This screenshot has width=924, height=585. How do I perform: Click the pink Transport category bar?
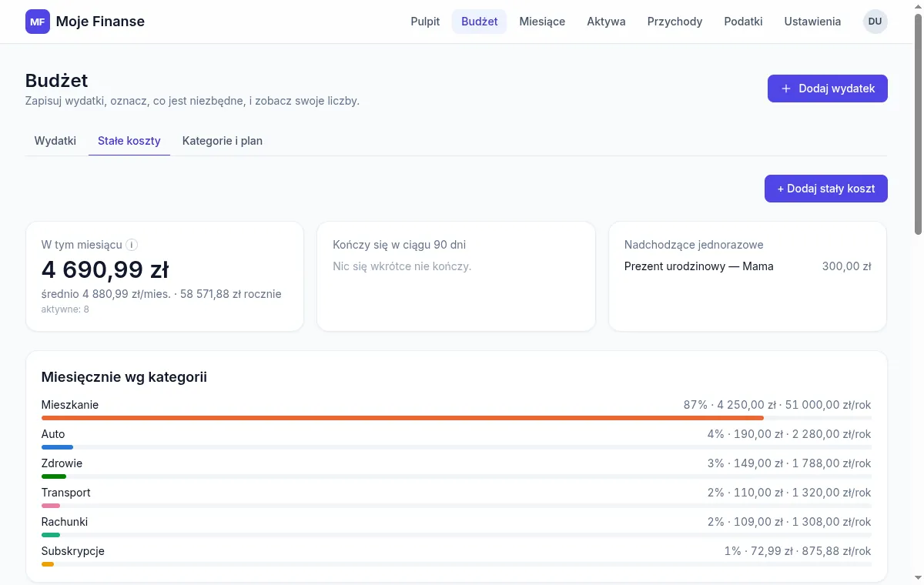point(51,506)
